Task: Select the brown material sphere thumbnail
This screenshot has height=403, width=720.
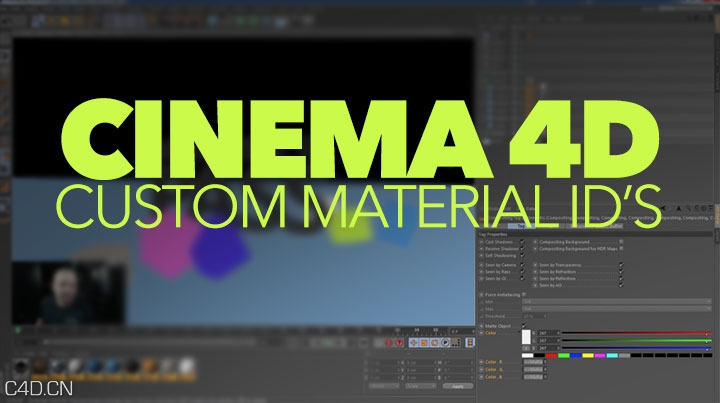Action: click(x=39, y=366)
